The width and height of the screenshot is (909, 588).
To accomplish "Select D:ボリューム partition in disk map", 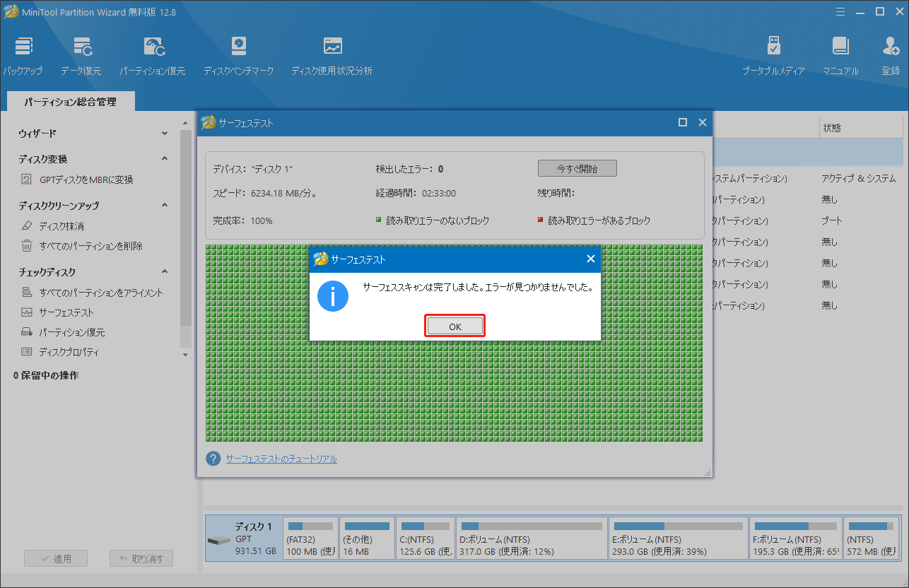I will [x=530, y=539].
